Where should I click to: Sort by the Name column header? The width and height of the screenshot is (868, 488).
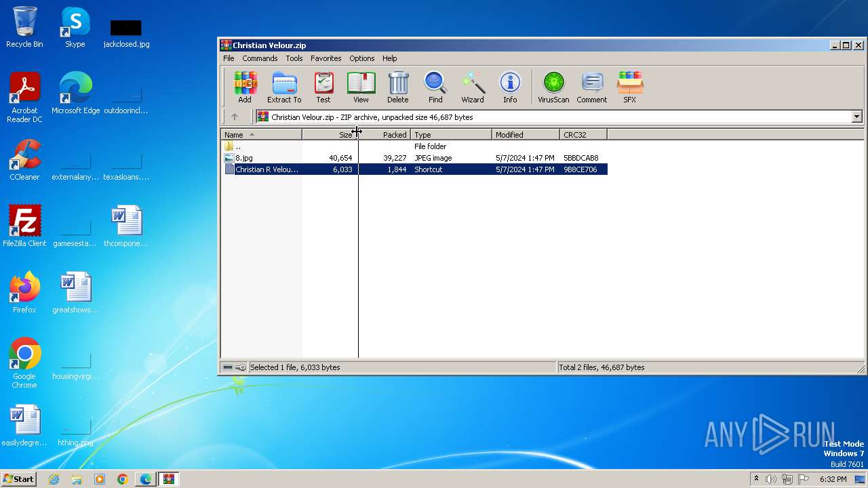[262, 135]
